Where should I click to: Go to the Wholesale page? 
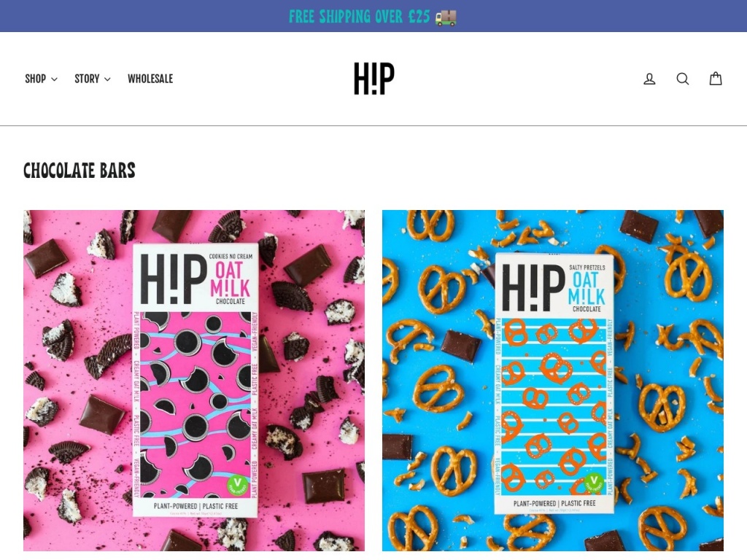pos(150,79)
